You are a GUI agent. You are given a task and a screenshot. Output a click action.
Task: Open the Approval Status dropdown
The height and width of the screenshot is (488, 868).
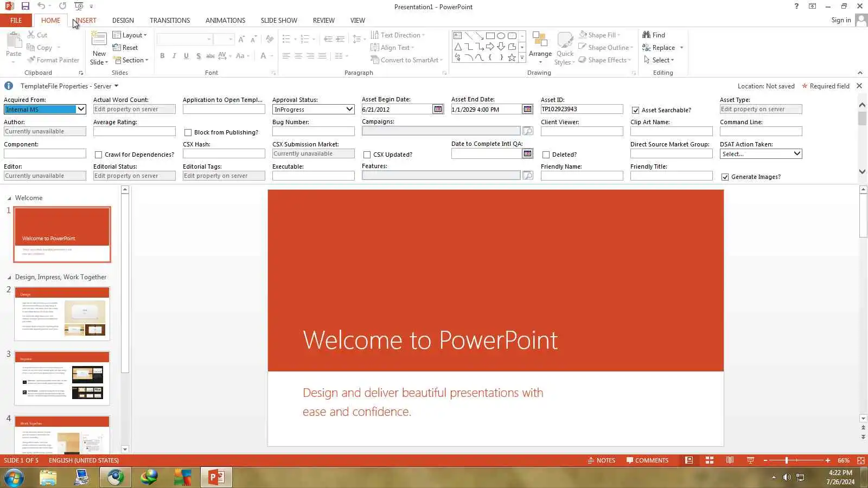349,109
